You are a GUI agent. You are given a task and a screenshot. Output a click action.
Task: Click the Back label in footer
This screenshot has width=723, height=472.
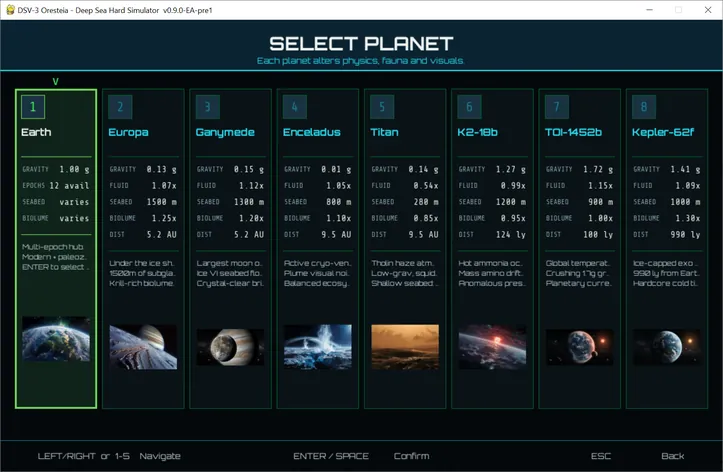pos(673,456)
